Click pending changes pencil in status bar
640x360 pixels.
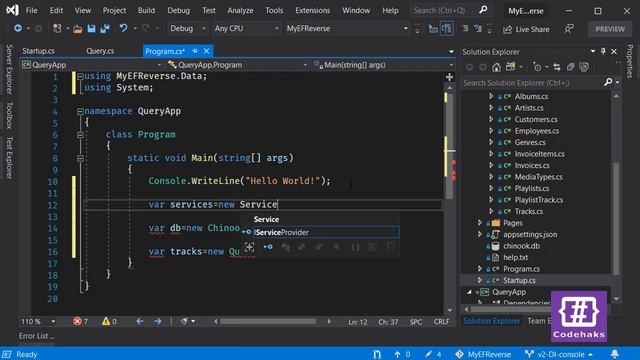(x=433, y=354)
